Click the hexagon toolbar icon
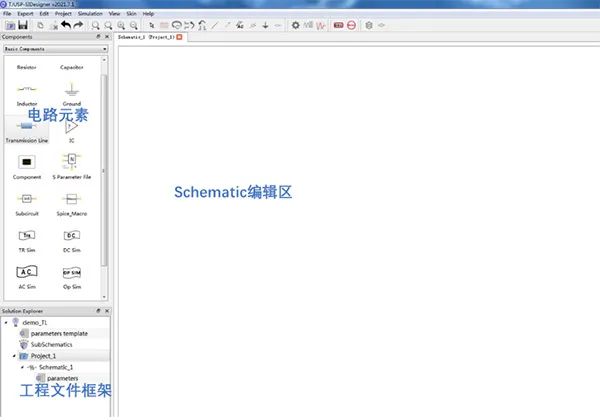Viewport: 600px width, 420px height. (x=369, y=26)
